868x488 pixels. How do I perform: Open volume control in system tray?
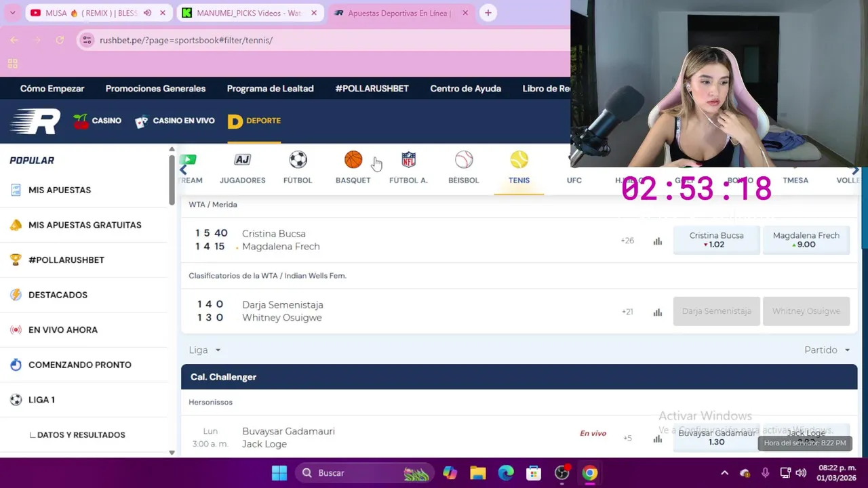tap(801, 473)
